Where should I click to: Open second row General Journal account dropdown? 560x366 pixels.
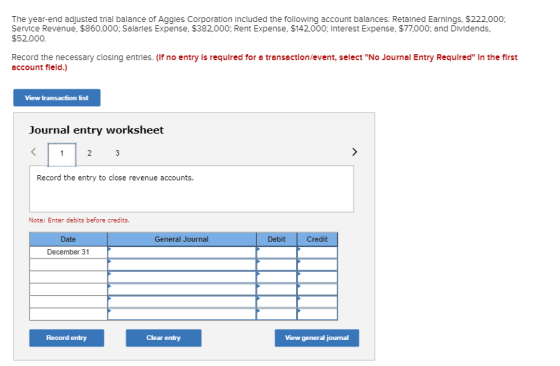coord(182,265)
